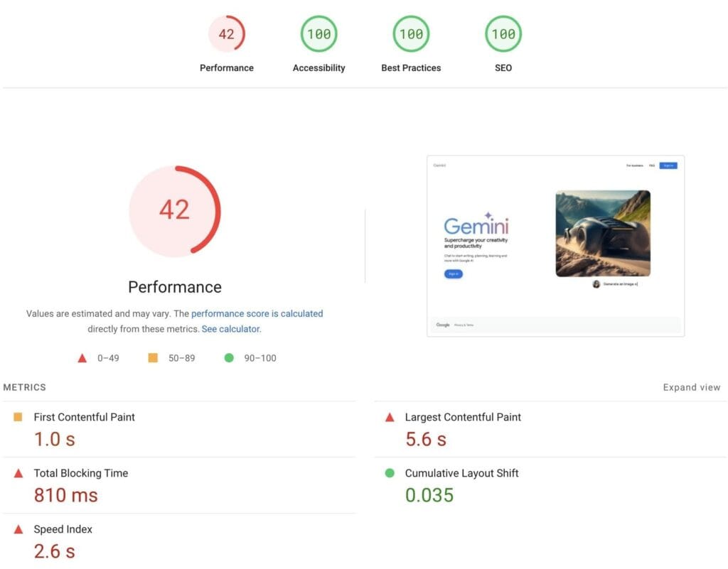Click the '90–100' legend range text
Screen dimensions: 728x569
point(260,358)
